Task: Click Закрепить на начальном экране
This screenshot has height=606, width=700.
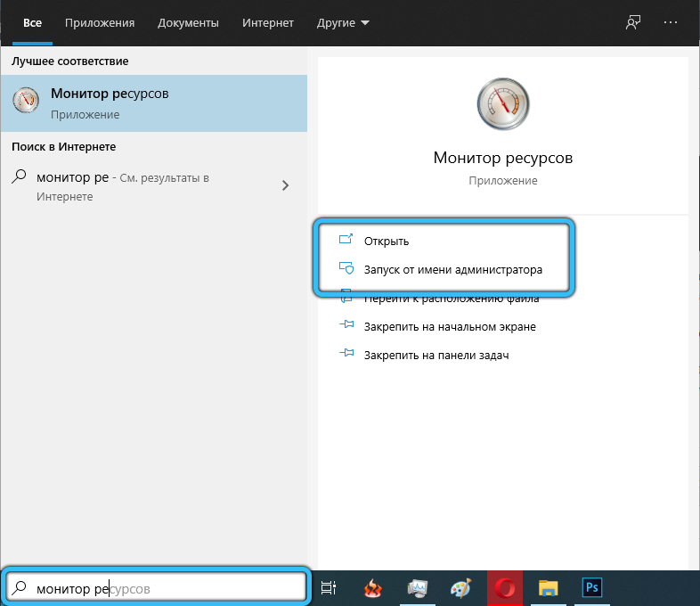Action: [449, 327]
